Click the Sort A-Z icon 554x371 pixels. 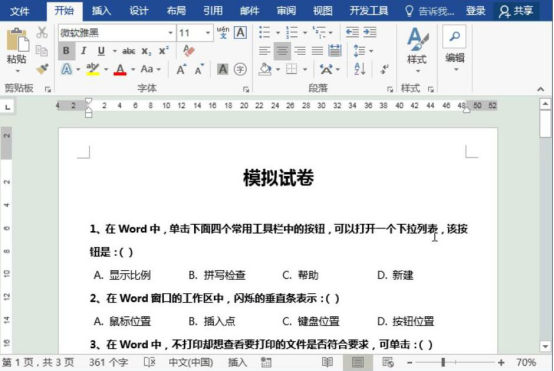[360, 69]
